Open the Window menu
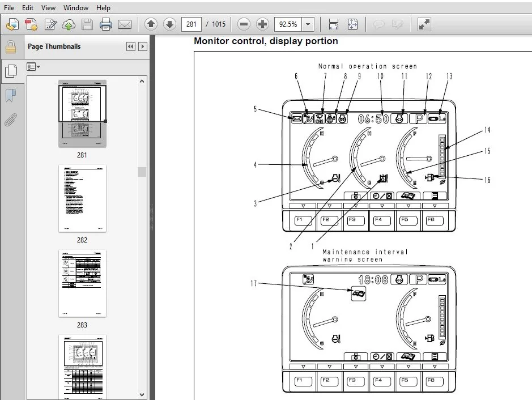 76,7
